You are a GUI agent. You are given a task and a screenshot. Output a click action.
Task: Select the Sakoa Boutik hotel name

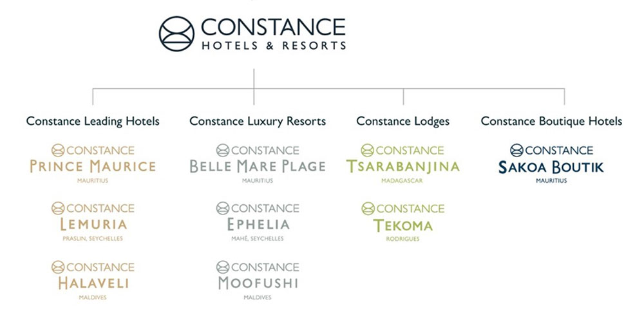pos(551,167)
